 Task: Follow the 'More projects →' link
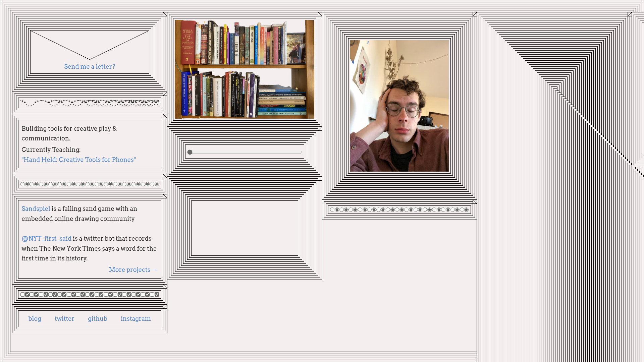(133, 270)
